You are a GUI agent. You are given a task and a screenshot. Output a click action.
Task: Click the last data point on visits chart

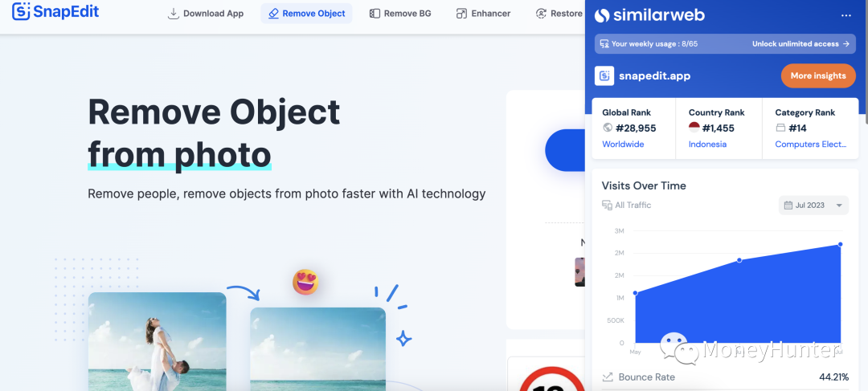(841, 244)
